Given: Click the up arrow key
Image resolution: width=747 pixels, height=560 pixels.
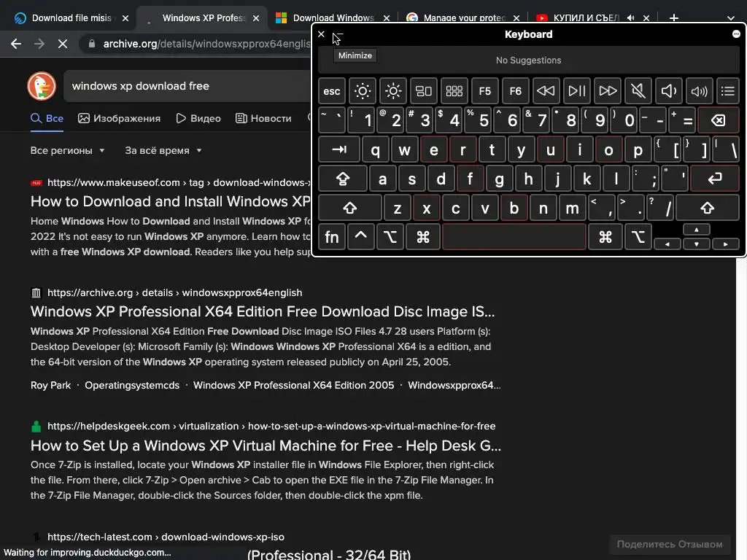Looking at the screenshot, I should pyautogui.click(x=697, y=230).
